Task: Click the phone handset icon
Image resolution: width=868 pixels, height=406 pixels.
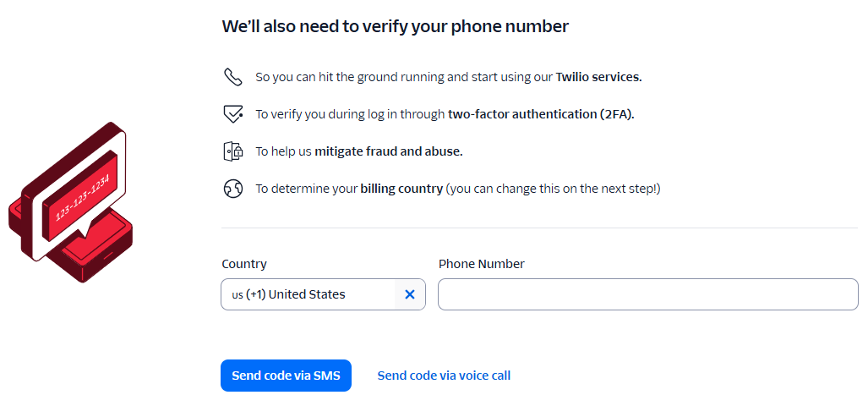Action: (x=232, y=77)
